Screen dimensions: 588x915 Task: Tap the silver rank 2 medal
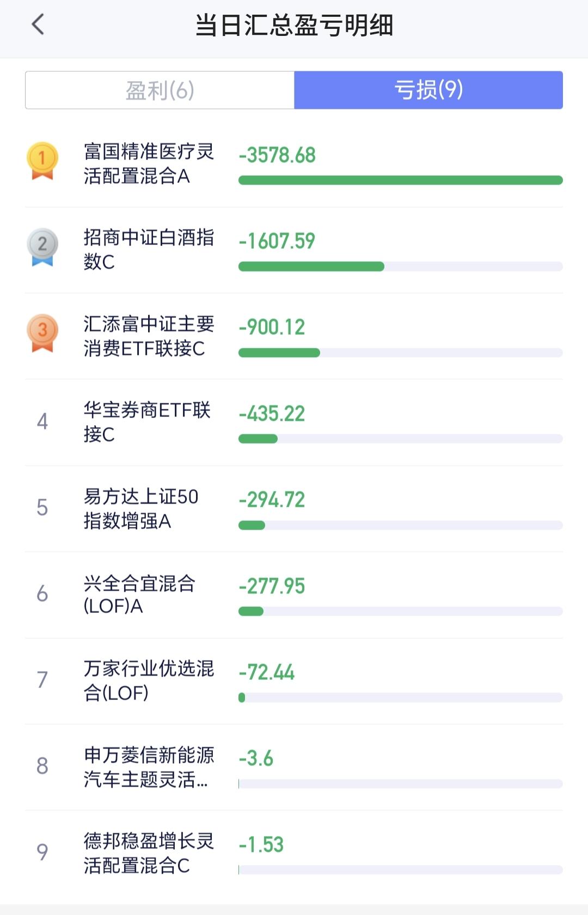click(42, 247)
